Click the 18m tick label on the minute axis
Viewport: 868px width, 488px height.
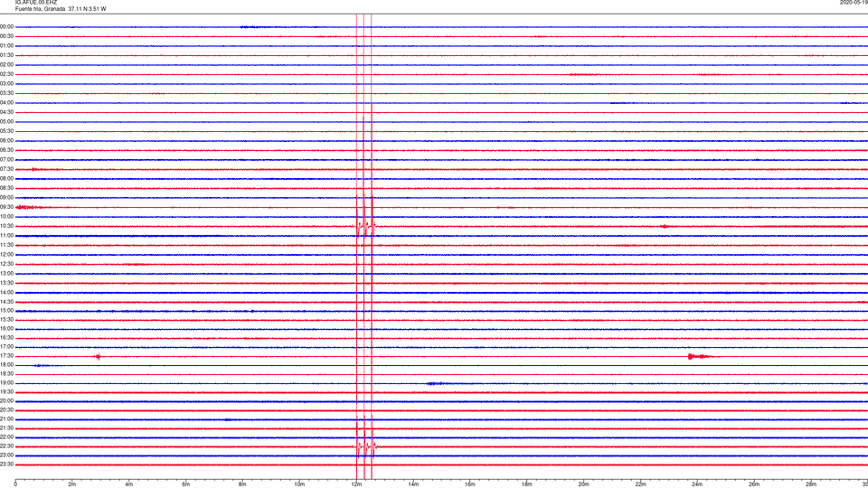(527, 484)
